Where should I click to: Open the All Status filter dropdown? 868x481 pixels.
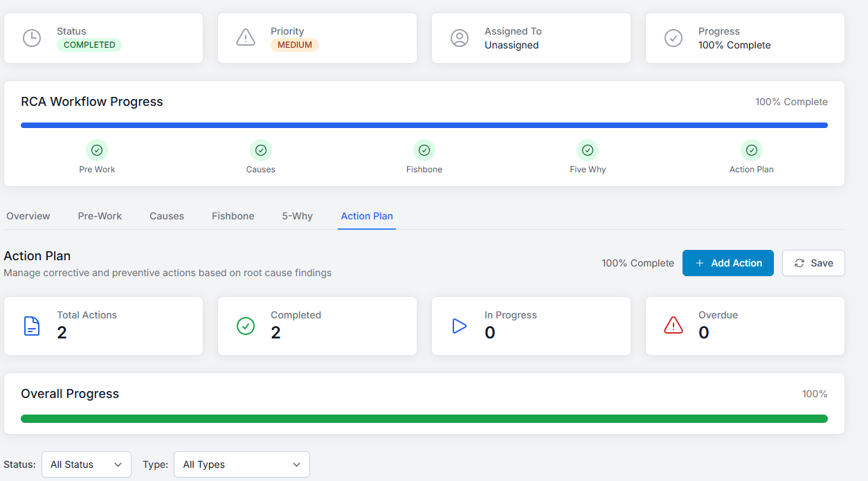[x=87, y=464]
